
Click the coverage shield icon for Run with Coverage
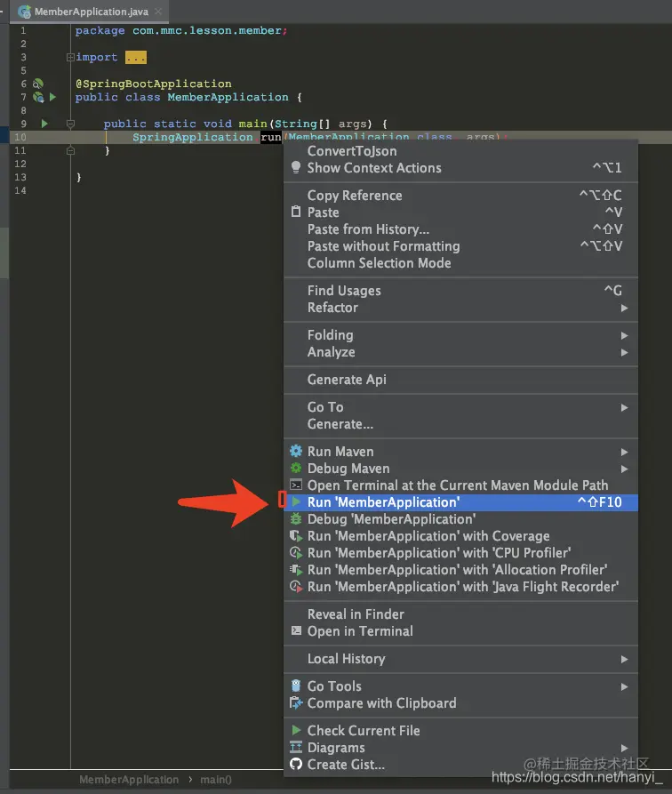296,536
